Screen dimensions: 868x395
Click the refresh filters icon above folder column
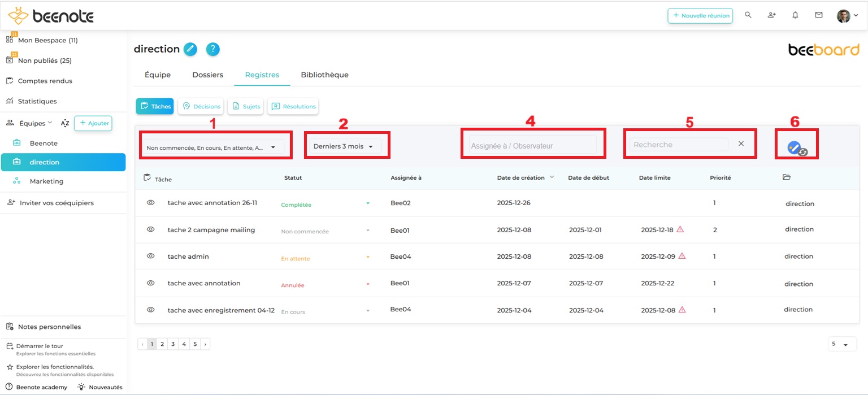797,149
